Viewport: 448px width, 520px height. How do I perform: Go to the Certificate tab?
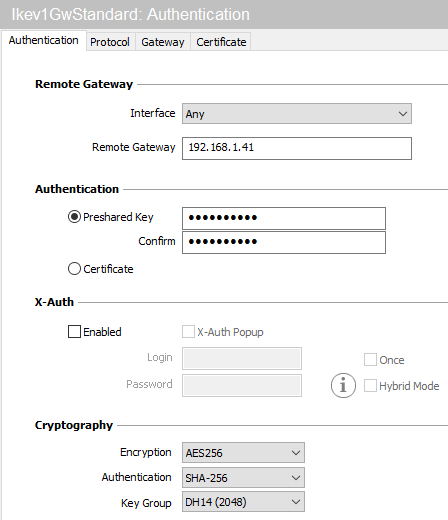point(221,42)
